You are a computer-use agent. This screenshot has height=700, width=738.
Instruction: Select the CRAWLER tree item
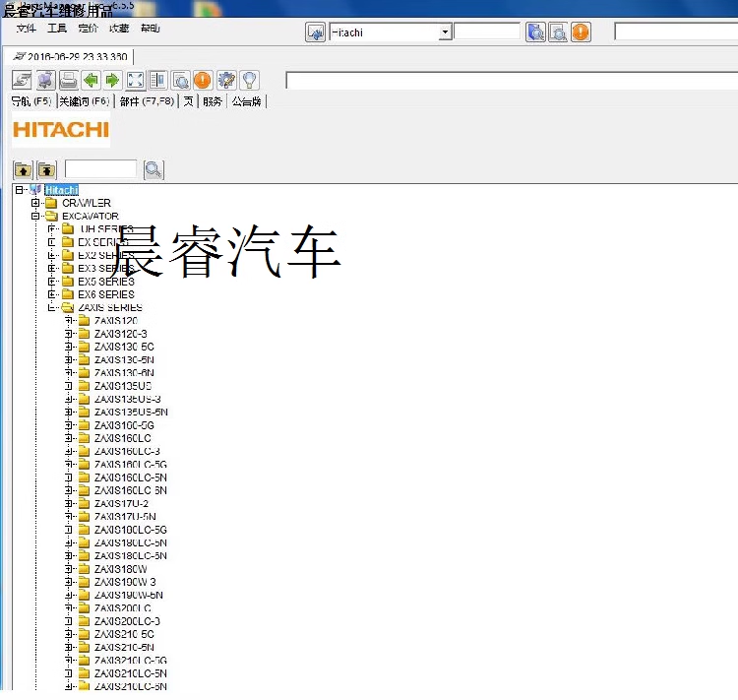tap(87, 203)
